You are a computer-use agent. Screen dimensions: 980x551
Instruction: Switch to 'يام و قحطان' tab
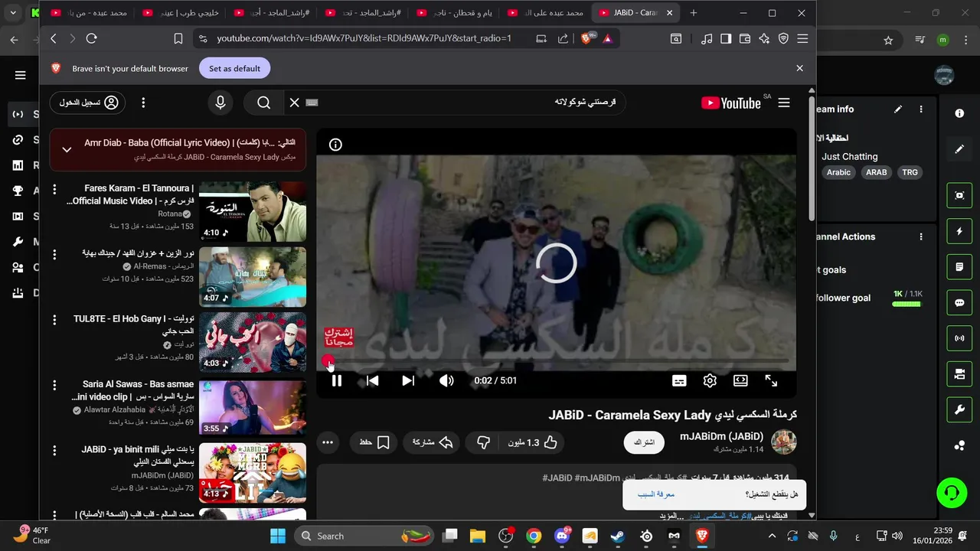click(x=456, y=13)
